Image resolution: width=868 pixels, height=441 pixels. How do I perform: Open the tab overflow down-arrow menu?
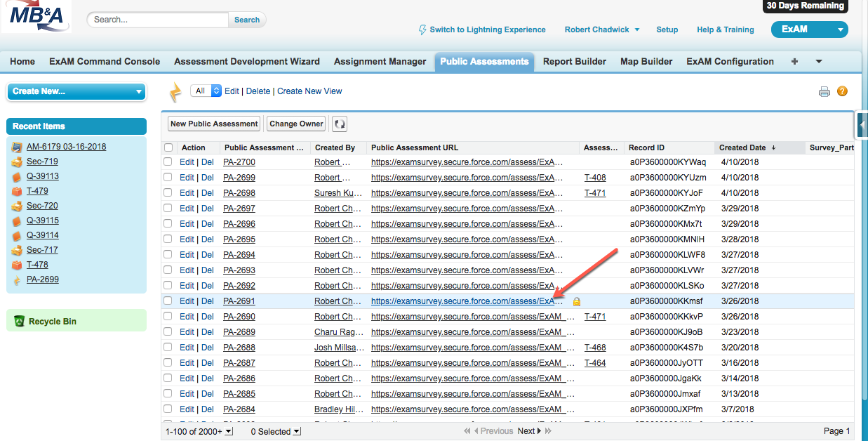tap(819, 62)
